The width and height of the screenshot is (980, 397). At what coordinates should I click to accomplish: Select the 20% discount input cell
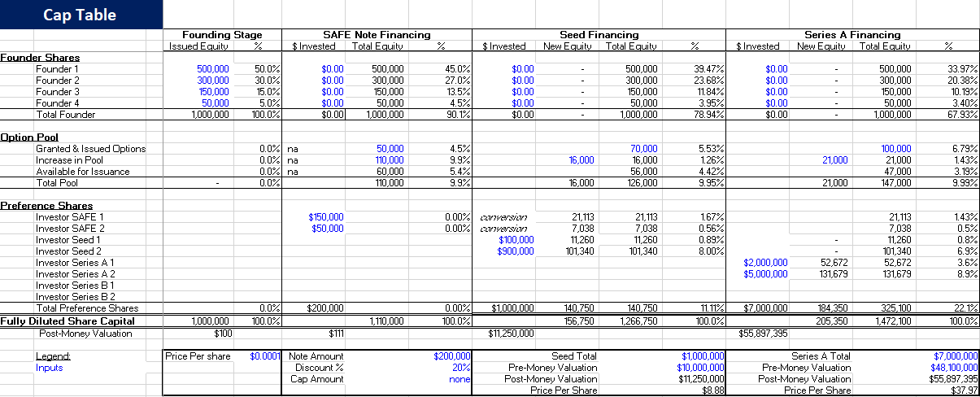point(462,368)
